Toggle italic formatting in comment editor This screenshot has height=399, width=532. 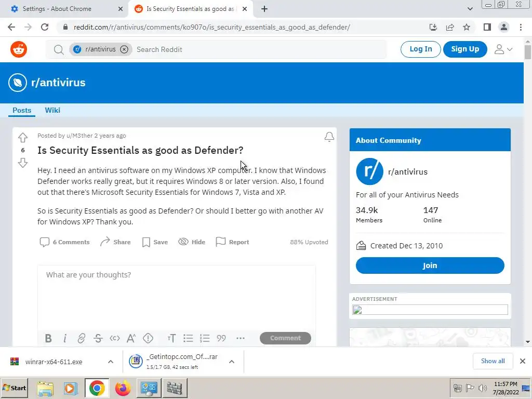(x=65, y=338)
